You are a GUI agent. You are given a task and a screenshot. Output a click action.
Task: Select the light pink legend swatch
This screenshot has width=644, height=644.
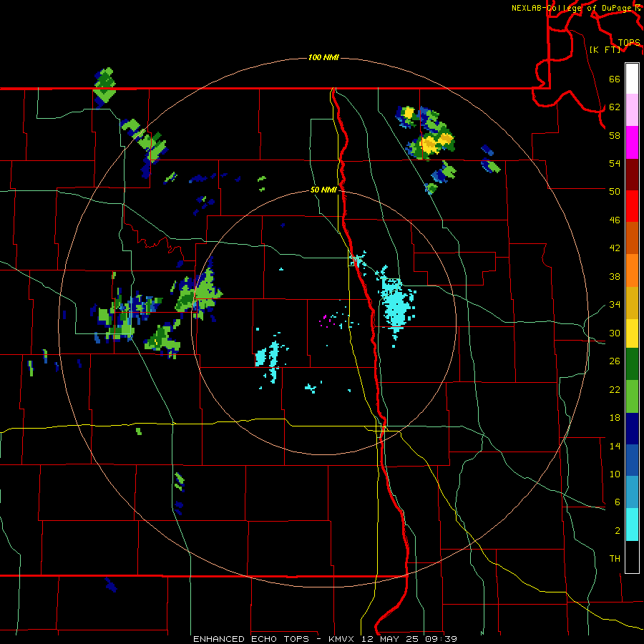tap(632, 109)
